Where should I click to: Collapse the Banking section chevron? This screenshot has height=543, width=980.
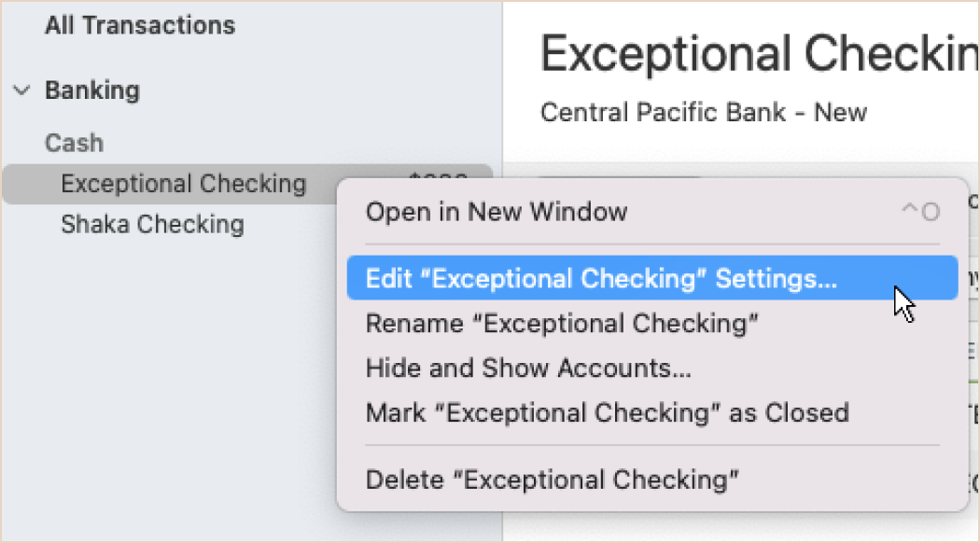tap(21, 90)
